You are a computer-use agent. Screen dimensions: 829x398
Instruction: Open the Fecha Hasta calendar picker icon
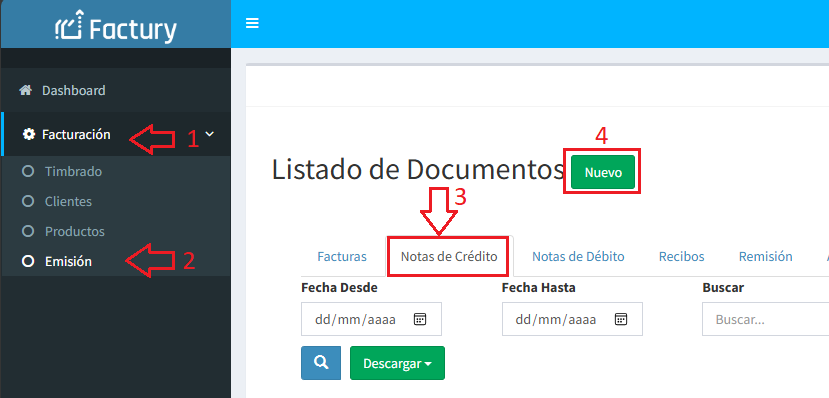coord(621,319)
